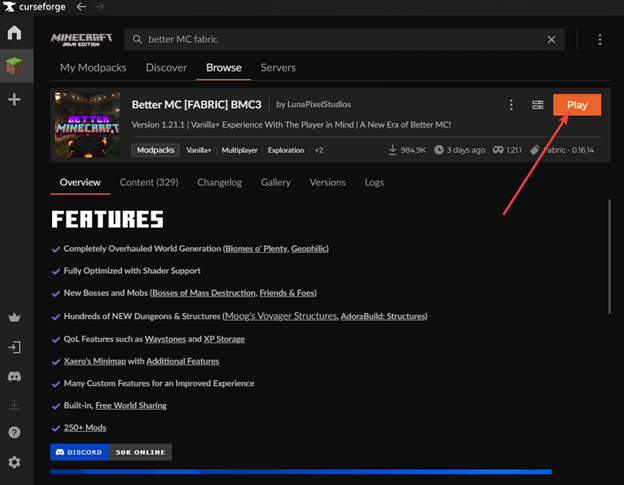The width and height of the screenshot is (624, 485).
Task: Open AdoraBuild: Structures link
Action: click(x=383, y=316)
